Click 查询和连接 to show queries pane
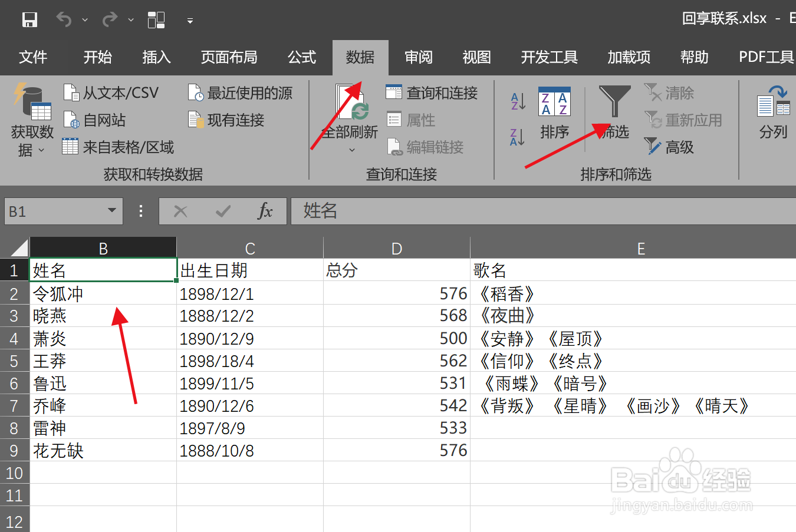The image size is (796, 532). [x=433, y=92]
